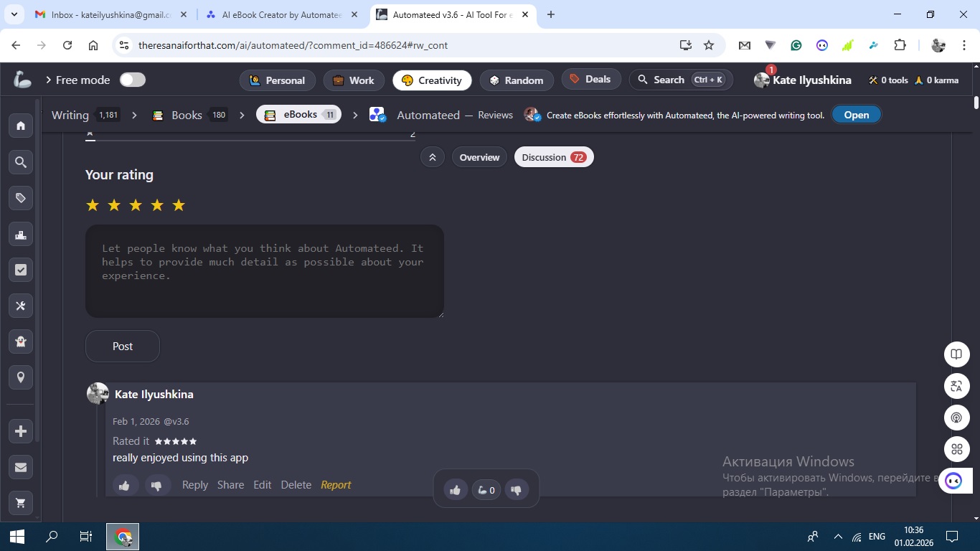Open the checkmark tasks icon in sidebar
This screenshot has height=551, width=980.
[x=21, y=270]
